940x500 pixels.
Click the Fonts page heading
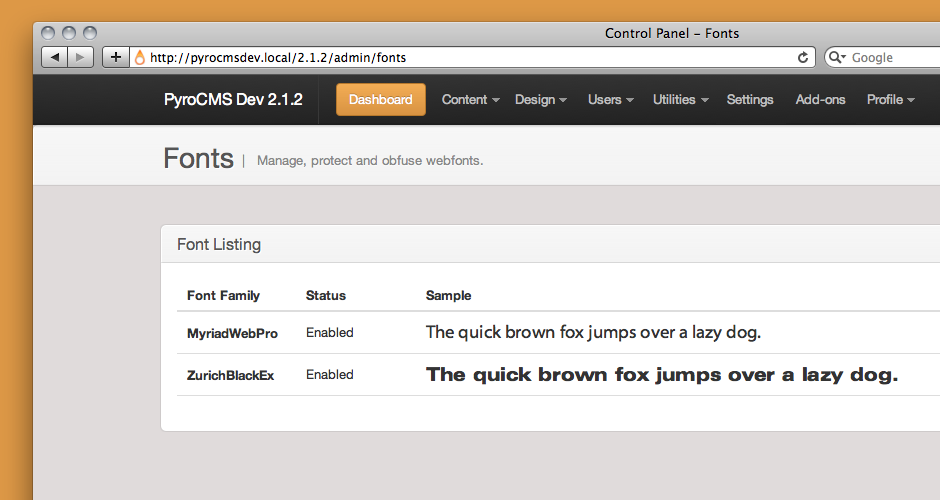198,158
